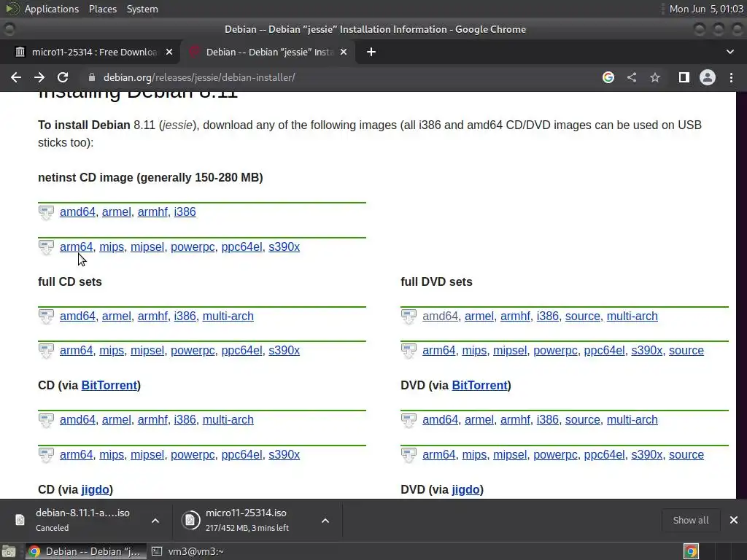Share this page via share icon

tap(632, 77)
